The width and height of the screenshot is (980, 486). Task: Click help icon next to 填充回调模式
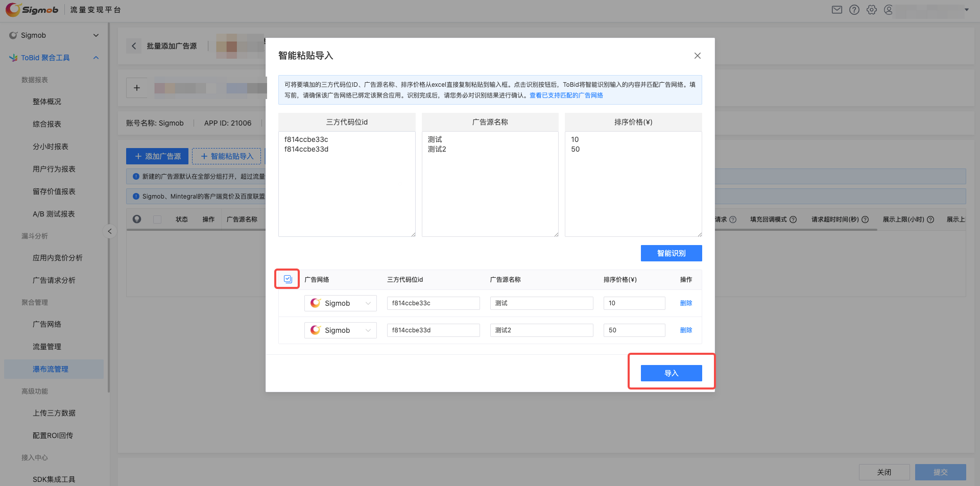pyautogui.click(x=793, y=220)
